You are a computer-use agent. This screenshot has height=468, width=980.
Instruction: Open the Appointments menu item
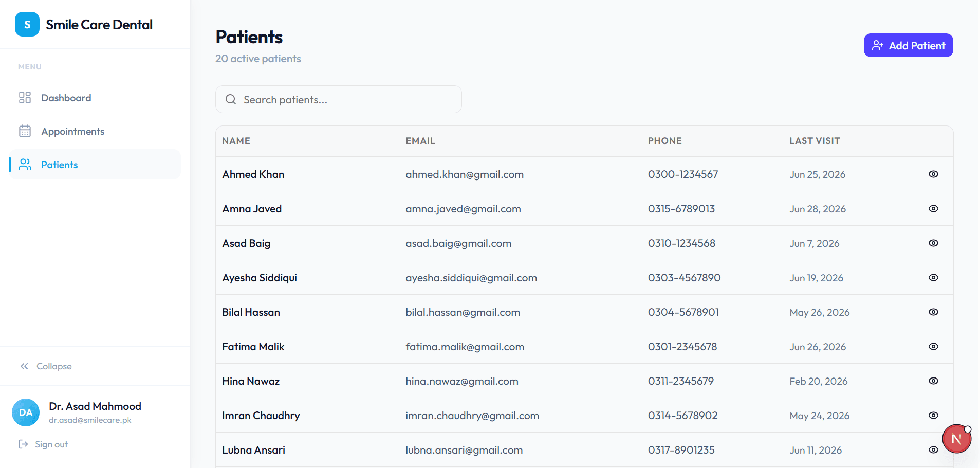coord(95,131)
